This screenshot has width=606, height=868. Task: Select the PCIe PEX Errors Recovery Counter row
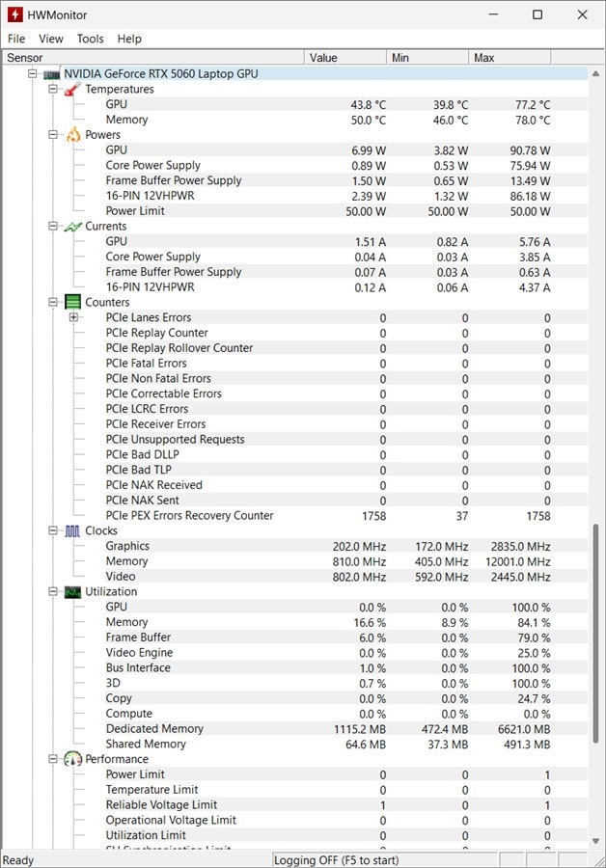tap(189, 516)
